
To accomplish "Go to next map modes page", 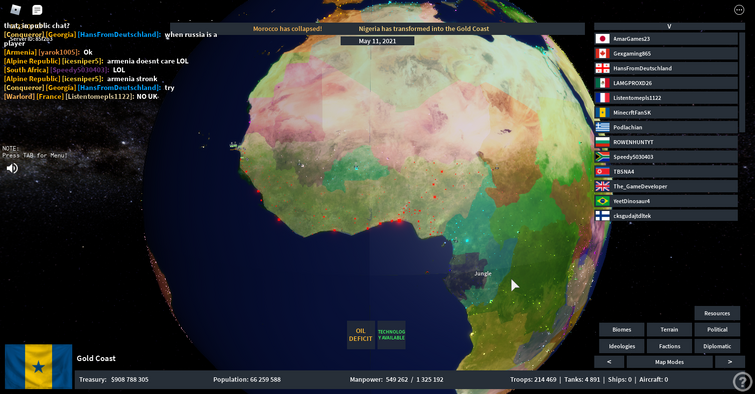I will coord(730,362).
